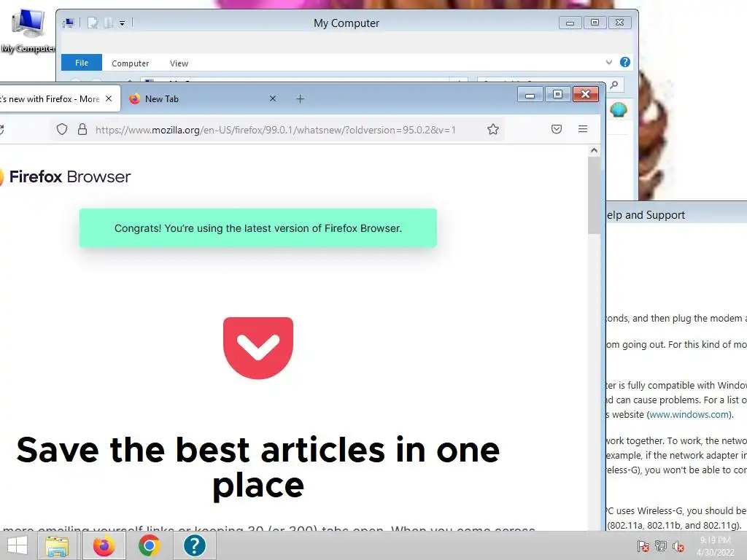
Task: Click the Properties quick access icon
Action: [x=93, y=23]
